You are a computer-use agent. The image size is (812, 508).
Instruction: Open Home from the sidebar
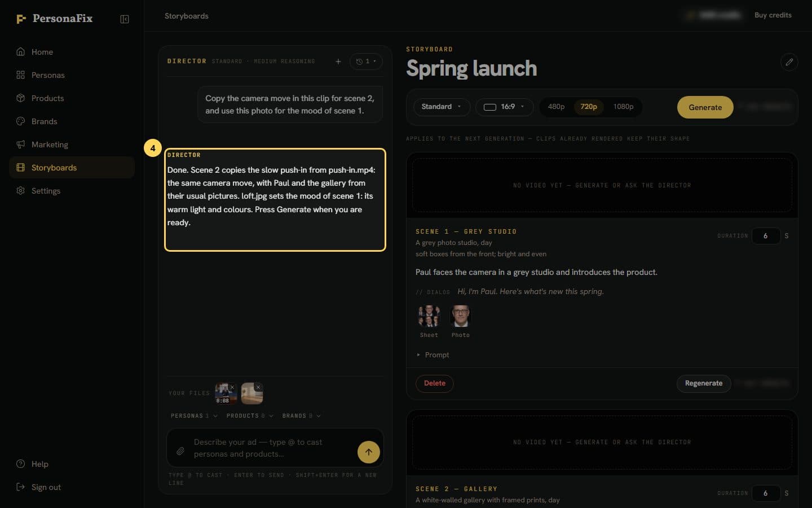[x=72, y=52]
